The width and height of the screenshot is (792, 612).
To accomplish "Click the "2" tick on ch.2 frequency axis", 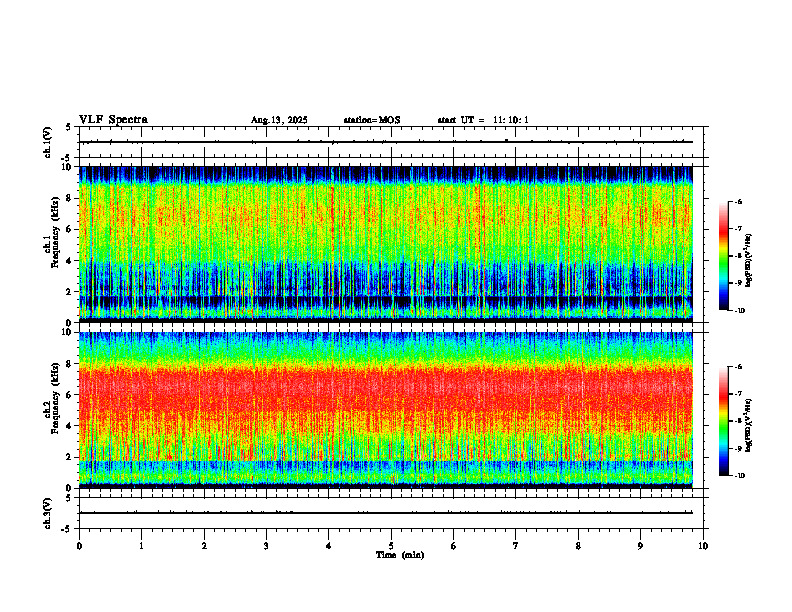I will point(70,457).
